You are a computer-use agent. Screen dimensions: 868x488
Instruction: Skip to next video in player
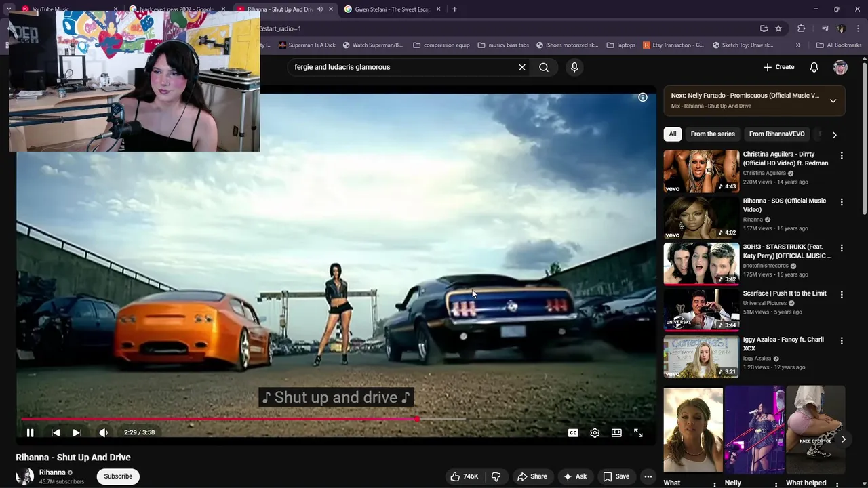point(77,432)
